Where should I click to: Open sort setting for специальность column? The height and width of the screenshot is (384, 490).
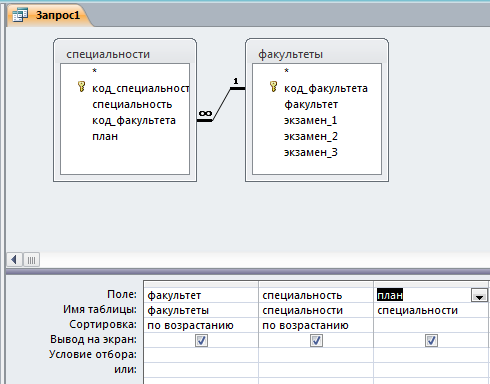tap(316, 325)
